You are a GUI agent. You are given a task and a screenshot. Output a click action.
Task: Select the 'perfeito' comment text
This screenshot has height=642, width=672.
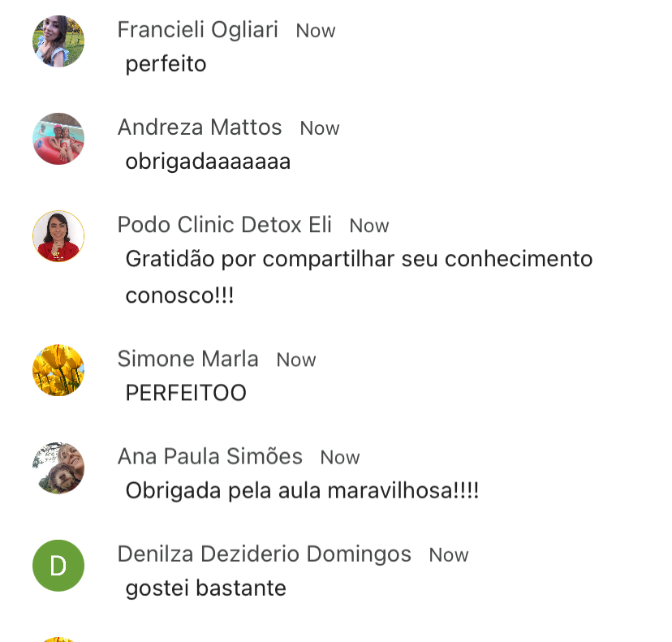tap(166, 65)
